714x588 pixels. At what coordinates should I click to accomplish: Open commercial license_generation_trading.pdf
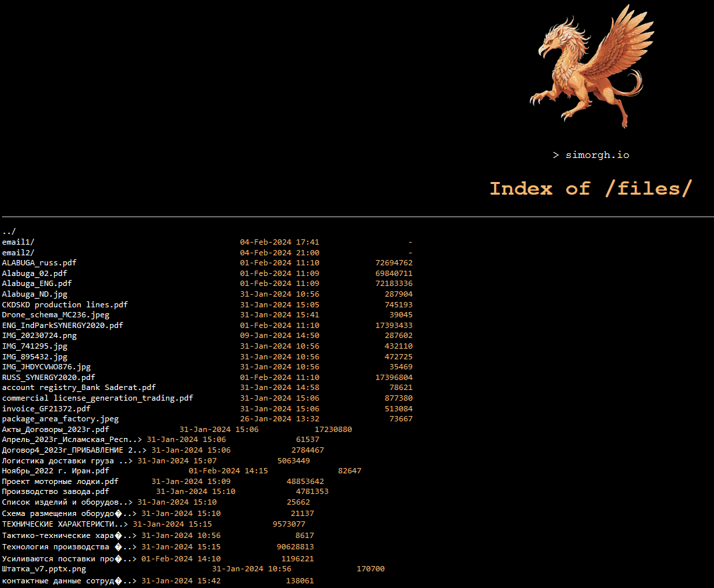(97, 398)
